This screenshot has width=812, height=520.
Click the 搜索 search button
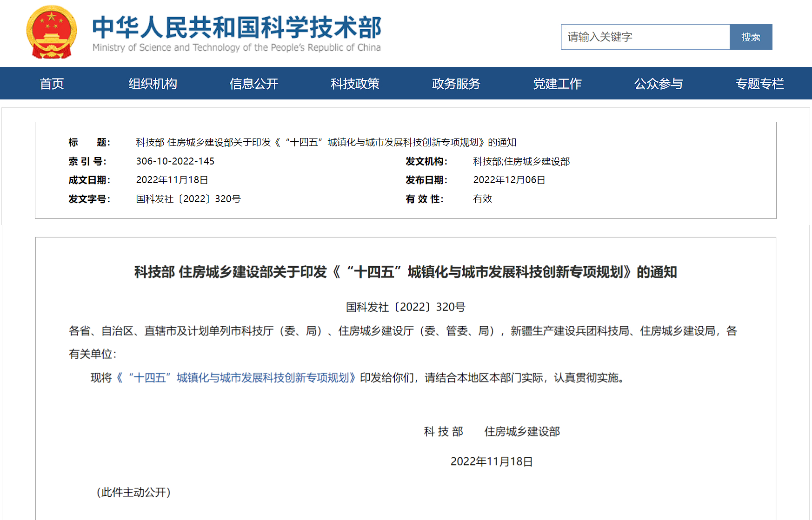pyautogui.click(x=751, y=37)
